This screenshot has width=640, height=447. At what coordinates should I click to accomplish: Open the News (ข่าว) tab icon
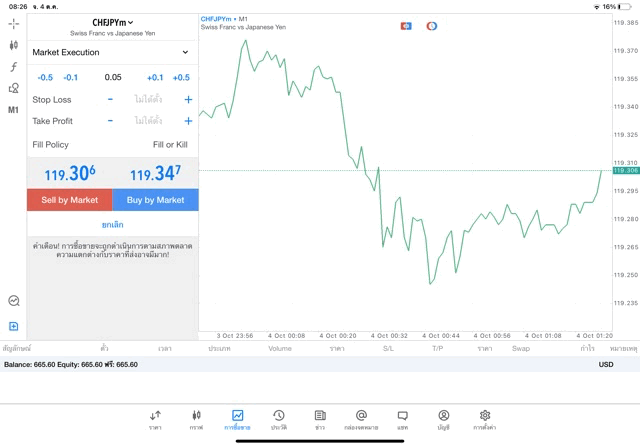point(320,419)
